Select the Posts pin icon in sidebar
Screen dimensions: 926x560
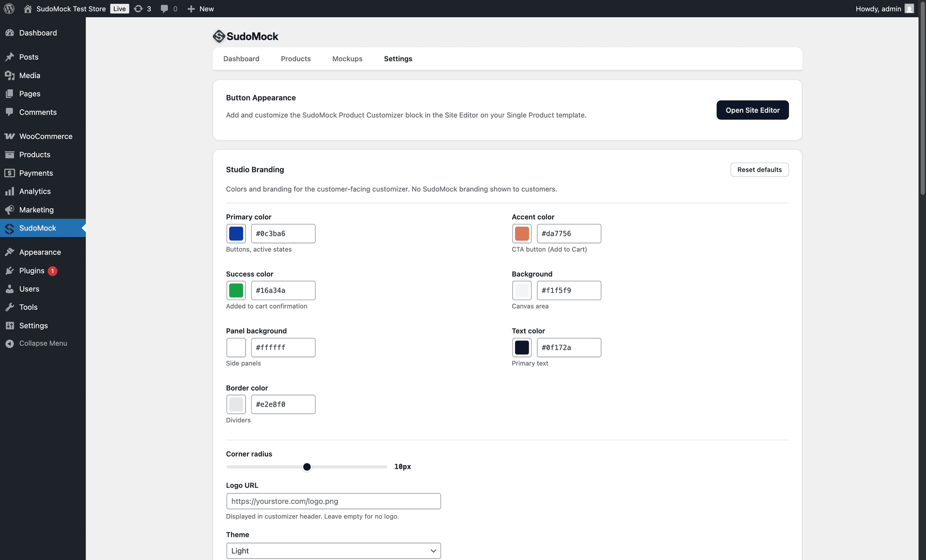click(x=10, y=57)
